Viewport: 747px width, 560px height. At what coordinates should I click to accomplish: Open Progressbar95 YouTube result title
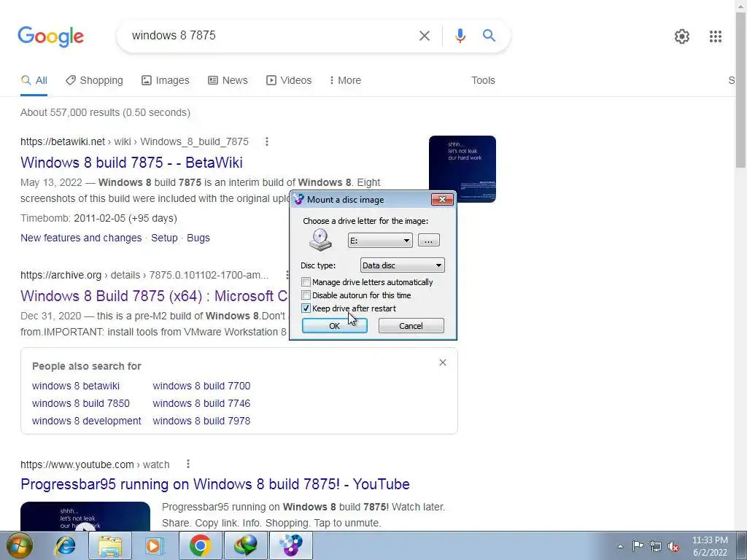215,484
